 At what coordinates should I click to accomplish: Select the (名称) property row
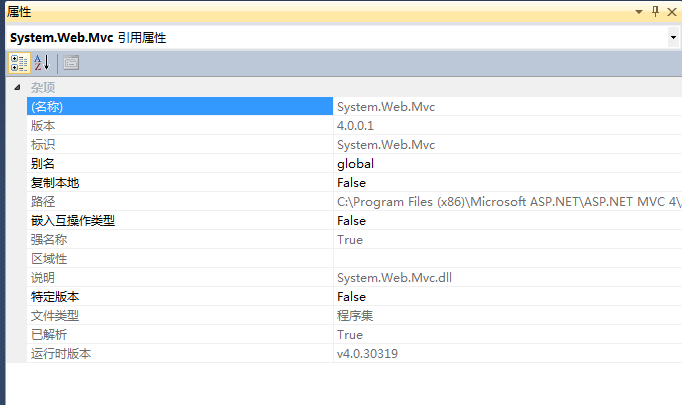[180, 106]
